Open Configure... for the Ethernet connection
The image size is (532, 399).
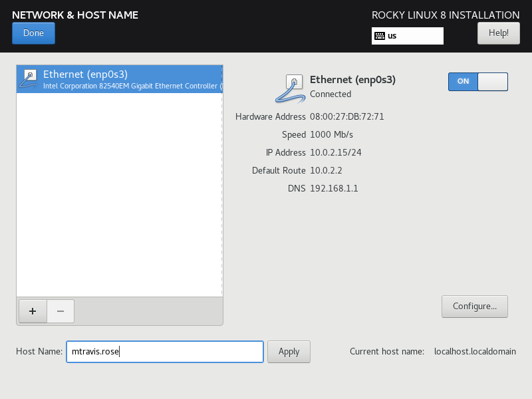click(474, 307)
